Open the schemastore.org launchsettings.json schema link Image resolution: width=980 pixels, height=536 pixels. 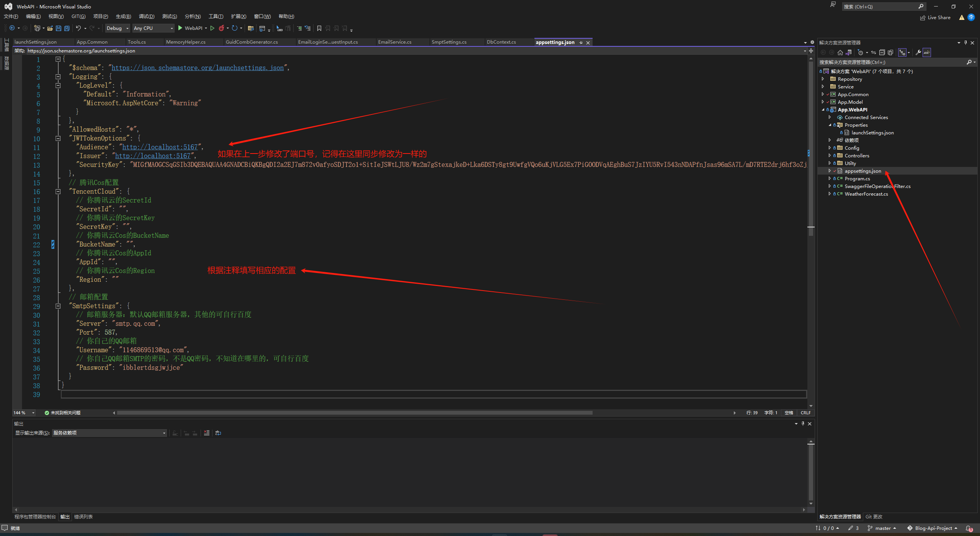tap(198, 68)
